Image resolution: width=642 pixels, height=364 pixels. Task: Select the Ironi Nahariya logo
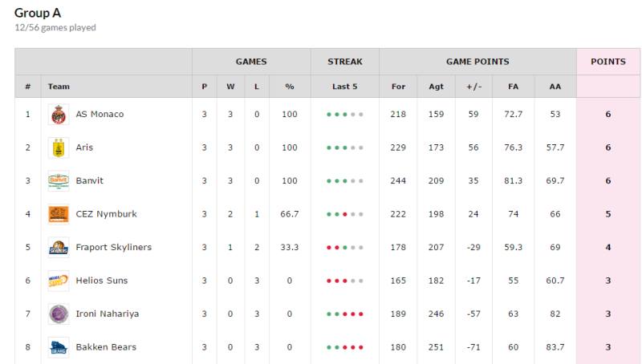[x=59, y=313]
